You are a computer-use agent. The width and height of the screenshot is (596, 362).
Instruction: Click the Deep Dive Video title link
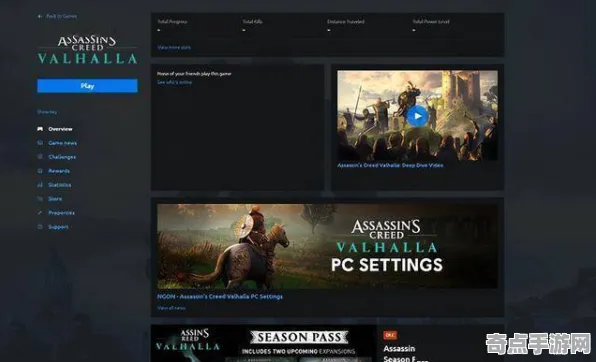390,165
